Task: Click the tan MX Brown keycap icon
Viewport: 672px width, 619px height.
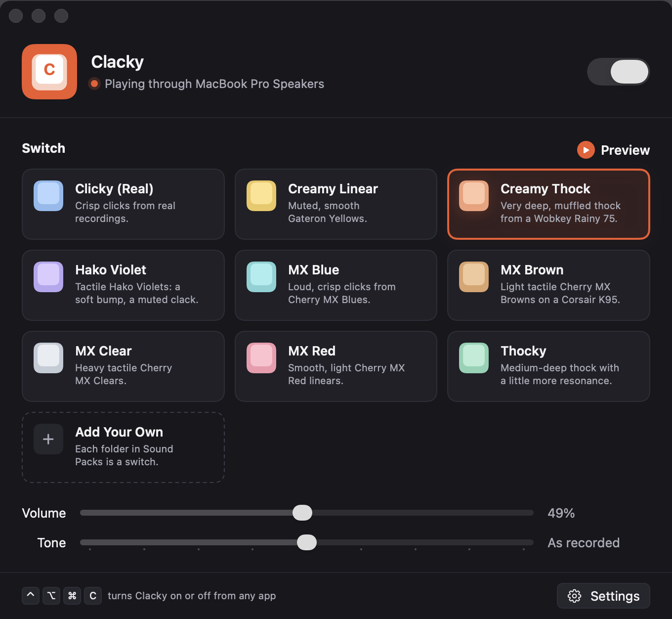Action: [x=474, y=277]
